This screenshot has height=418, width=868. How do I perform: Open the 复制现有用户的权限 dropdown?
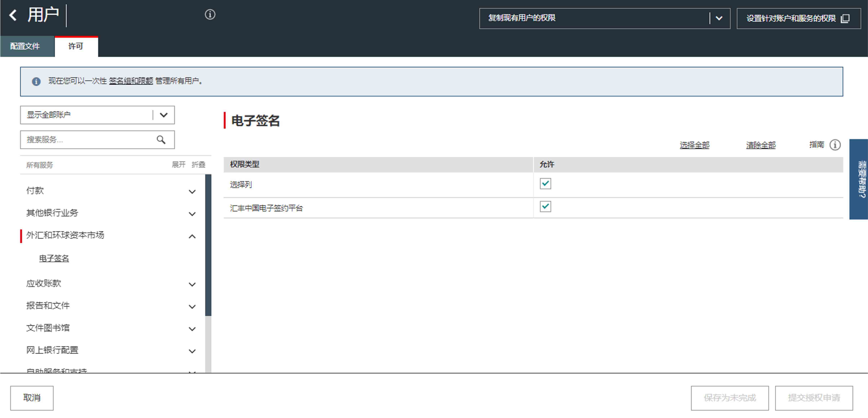[719, 19]
